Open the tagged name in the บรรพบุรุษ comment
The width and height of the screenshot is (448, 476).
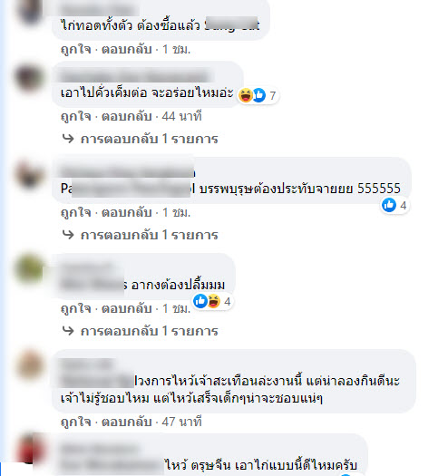[128, 189]
